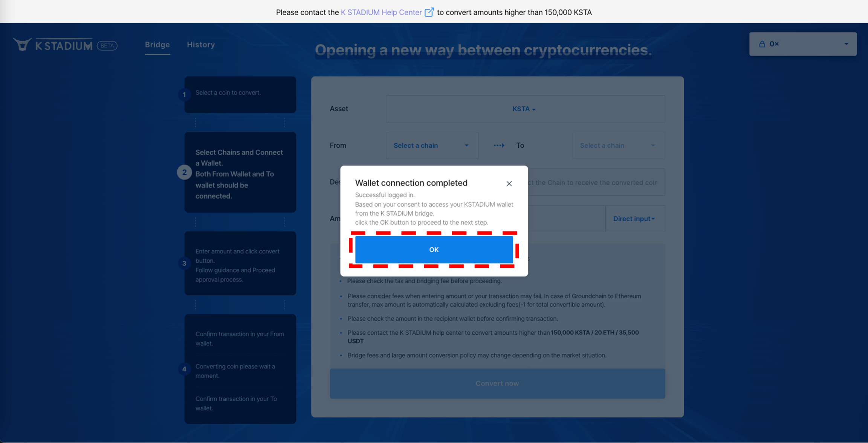Image resolution: width=868 pixels, height=443 pixels.
Task: Click step 2 circle in the guide
Action: (184, 172)
